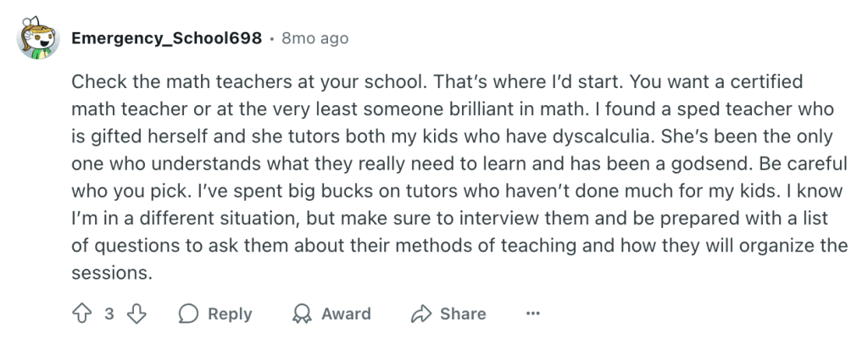Visit the Emergency_School698 user profile
This screenshot has height=344, width=868.
[167, 39]
